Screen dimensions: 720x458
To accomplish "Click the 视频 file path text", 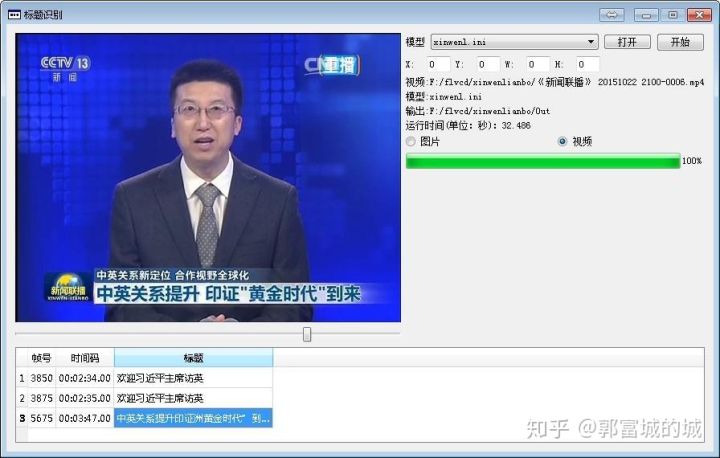I will pyautogui.click(x=555, y=82).
